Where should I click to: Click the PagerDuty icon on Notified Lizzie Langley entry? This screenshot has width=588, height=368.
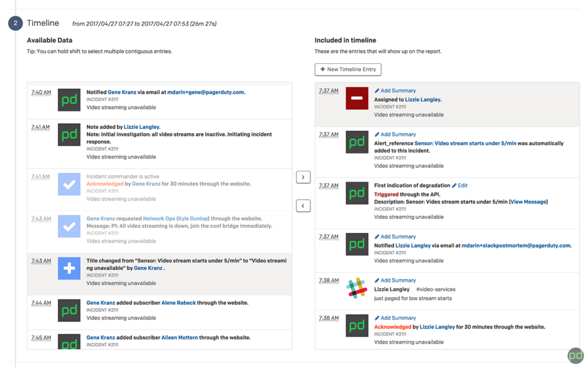357,244
